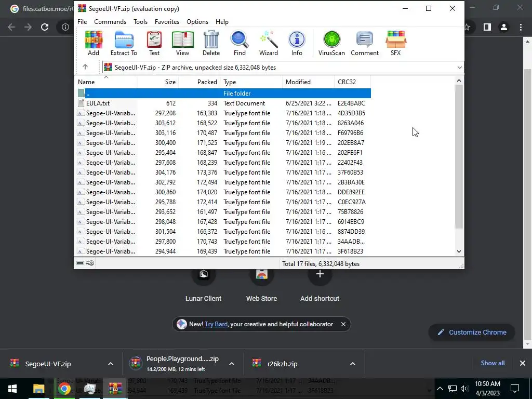
Task: Expand r26kzh.zip download options chevron
Action: click(353, 364)
